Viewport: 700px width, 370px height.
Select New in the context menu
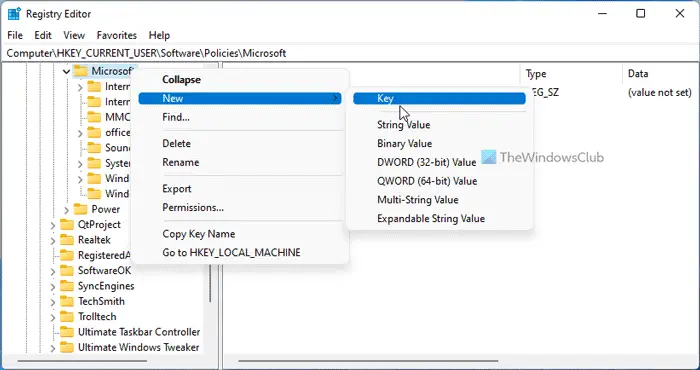pos(240,98)
